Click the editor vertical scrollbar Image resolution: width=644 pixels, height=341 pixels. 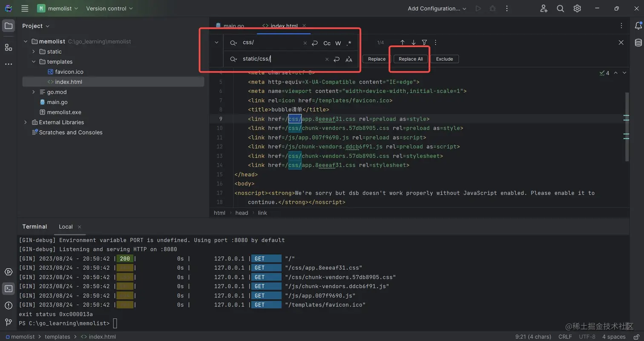627,126
